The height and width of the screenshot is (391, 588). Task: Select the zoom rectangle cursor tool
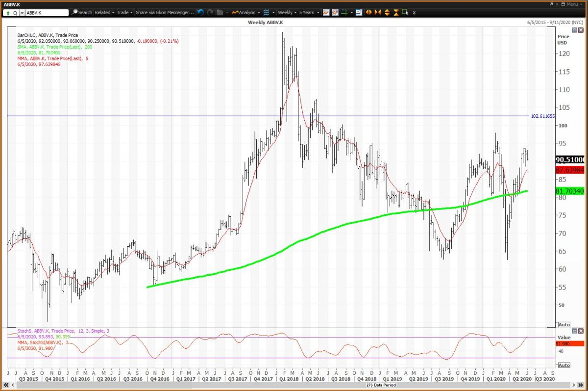[x=405, y=12]
